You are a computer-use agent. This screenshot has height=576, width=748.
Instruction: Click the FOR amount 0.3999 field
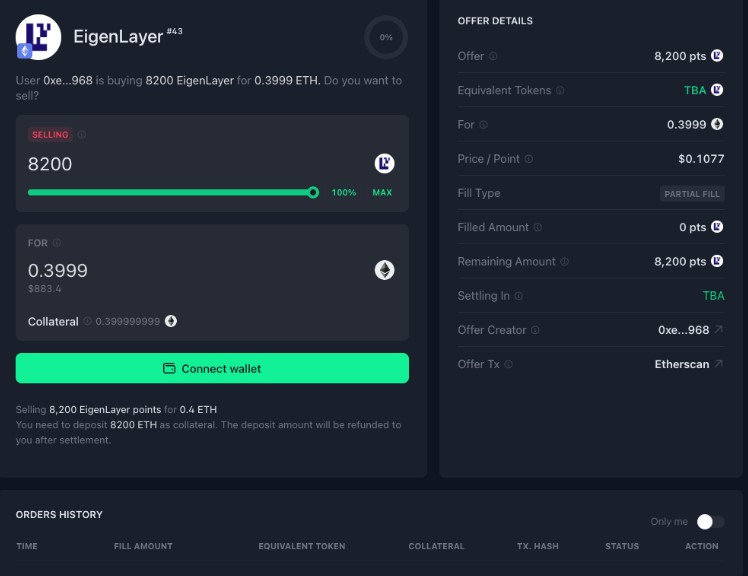[190, 270]
